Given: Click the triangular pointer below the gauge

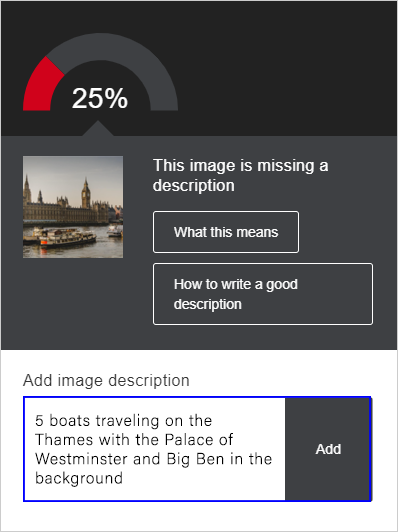Looking at the screenshot, I should pos(98,129).
